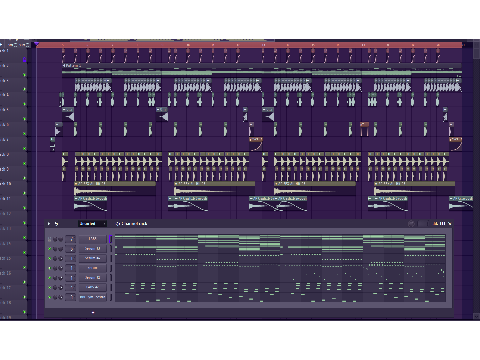Mute the third channel via its green LED
Viewport: 480px width, 360px height.
(50, 258)
